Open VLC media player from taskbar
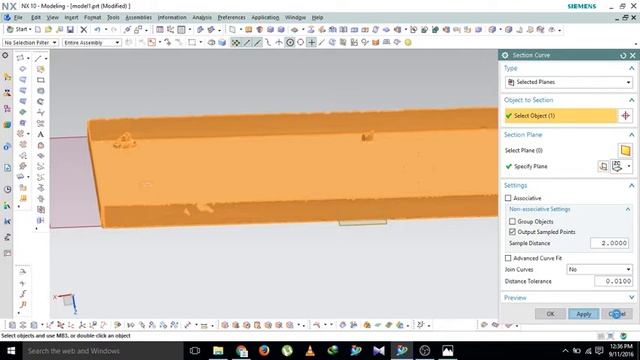 click(310, 351)
